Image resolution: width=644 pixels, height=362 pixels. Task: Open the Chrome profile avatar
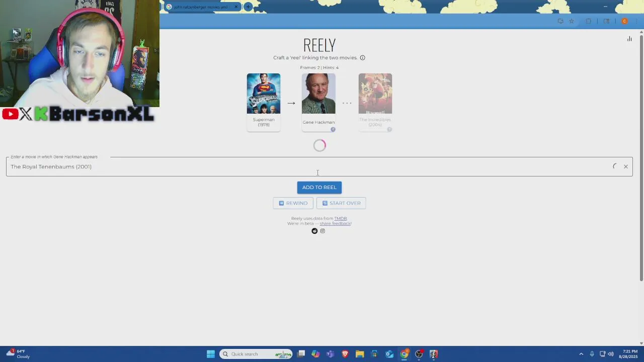pyautogui.click(x=624, y=21)
